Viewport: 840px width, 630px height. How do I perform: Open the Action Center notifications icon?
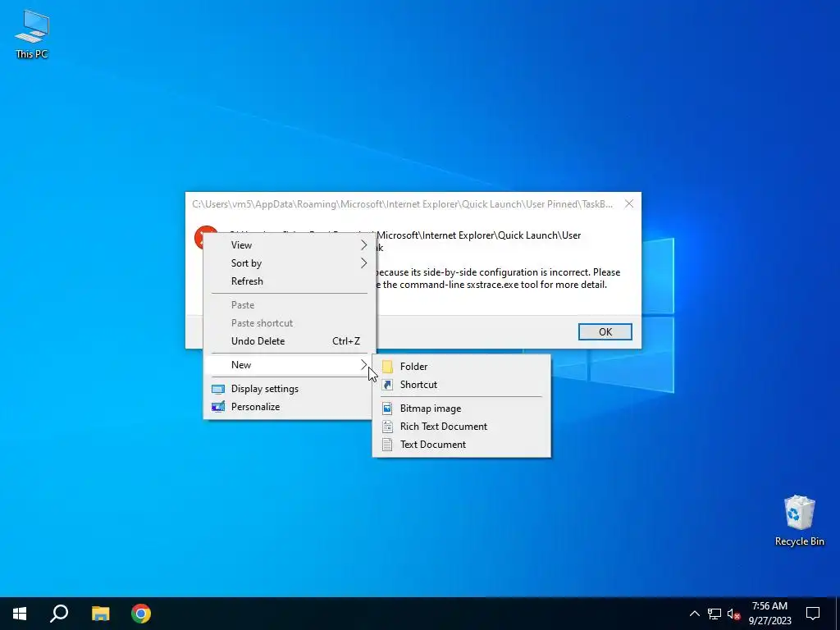[813, 614]
